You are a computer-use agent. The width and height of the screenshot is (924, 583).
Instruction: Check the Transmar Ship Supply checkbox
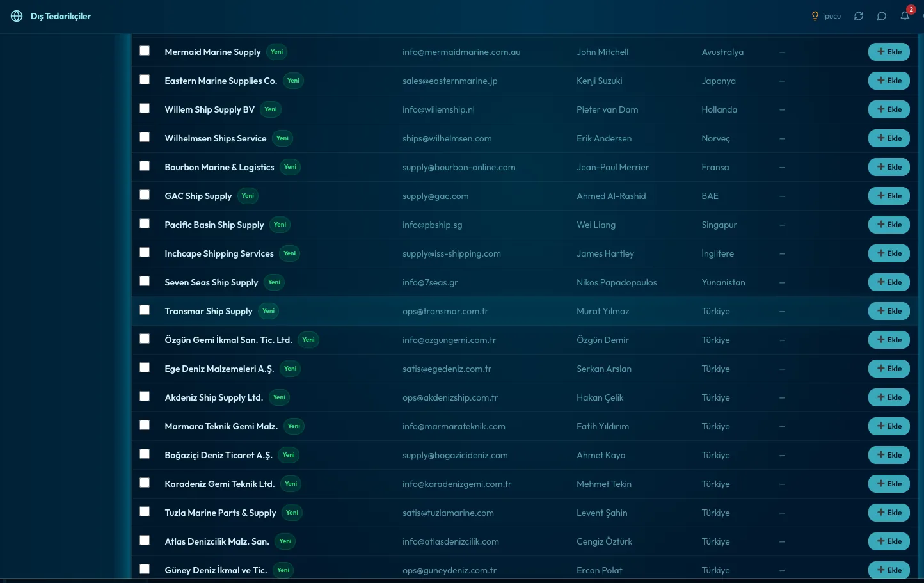pos(145,310)
